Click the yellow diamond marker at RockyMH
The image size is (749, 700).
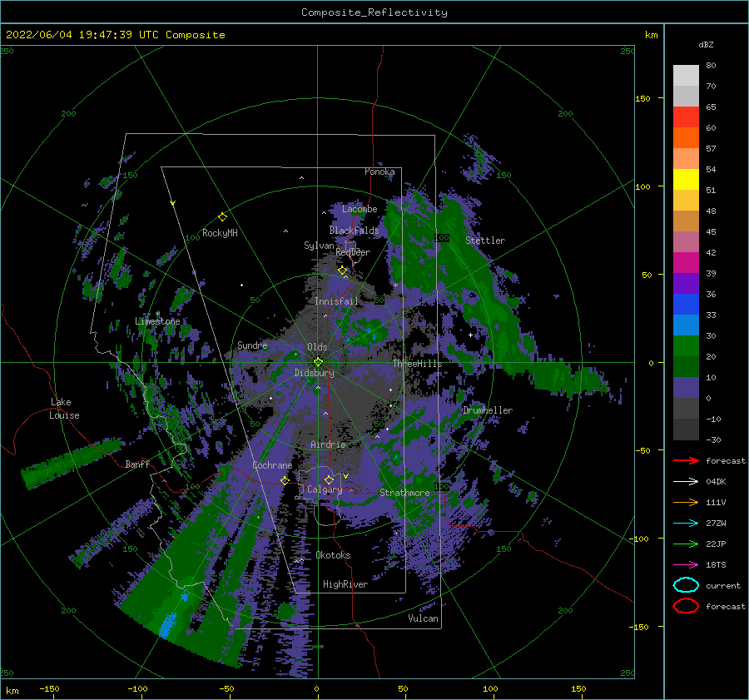click(222, 217)
